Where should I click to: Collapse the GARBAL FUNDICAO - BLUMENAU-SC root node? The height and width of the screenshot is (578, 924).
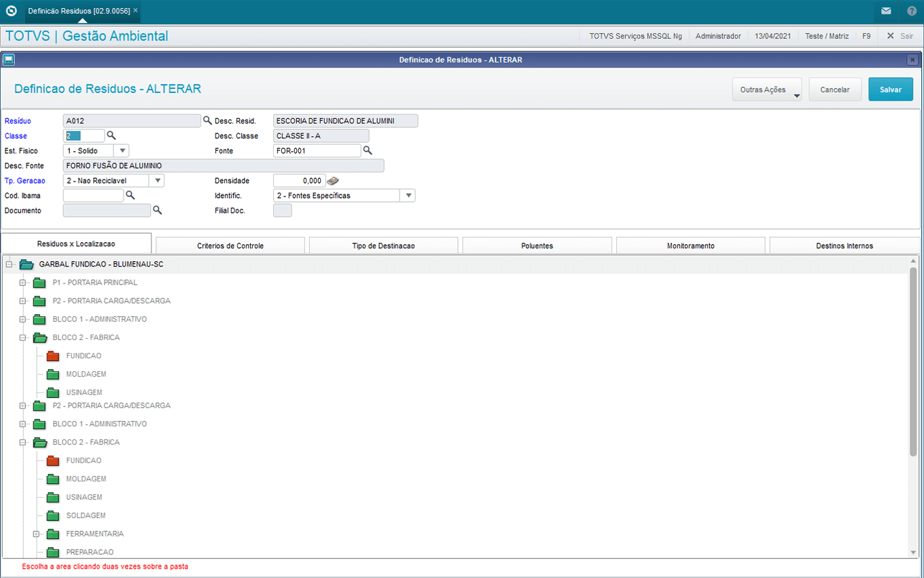point(10,265)
